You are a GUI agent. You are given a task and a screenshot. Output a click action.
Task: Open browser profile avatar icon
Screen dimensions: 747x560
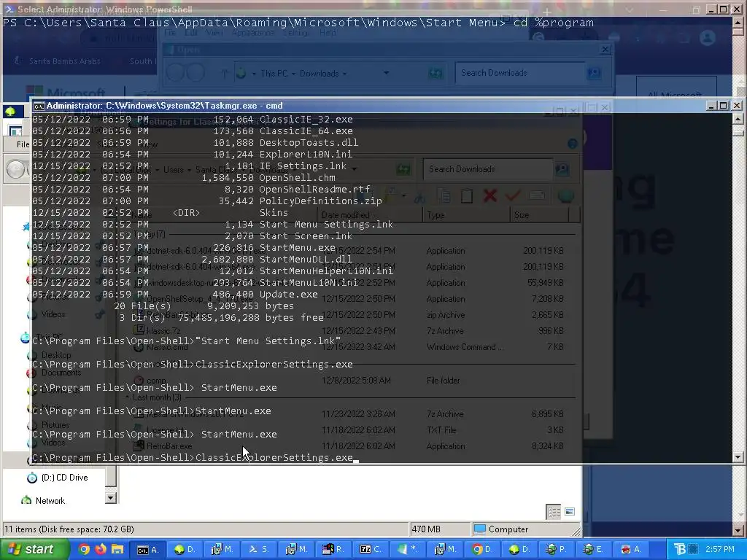point(708,37)
